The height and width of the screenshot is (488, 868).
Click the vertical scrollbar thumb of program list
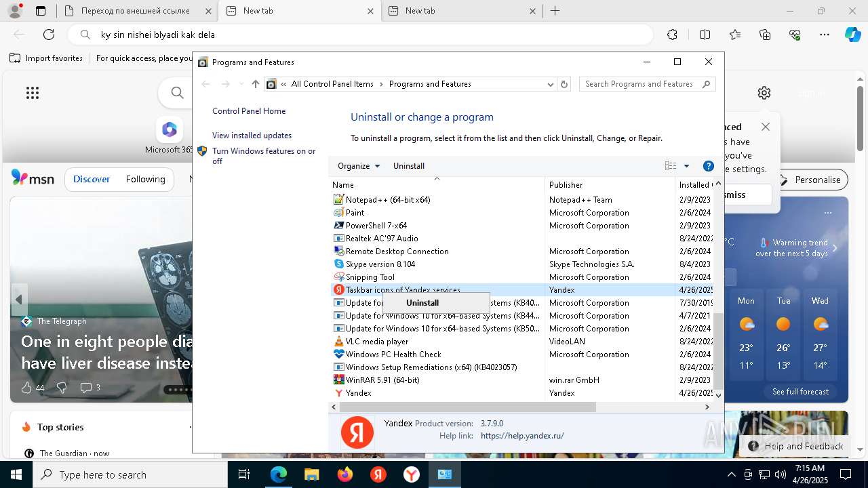click(x=719, y=350)
